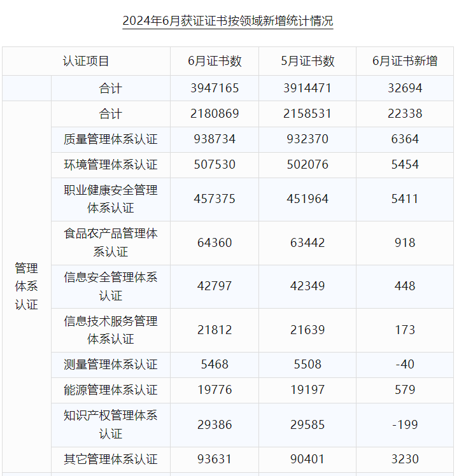Select the '其它管理体系认证' row label
Viewport: 459px width, 476px height.
pos(111,459)
